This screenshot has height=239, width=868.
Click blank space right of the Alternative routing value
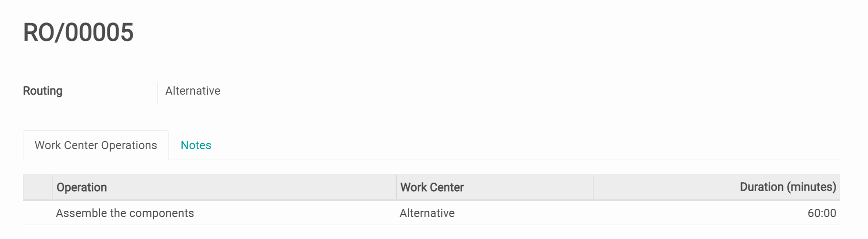point(477,91)
